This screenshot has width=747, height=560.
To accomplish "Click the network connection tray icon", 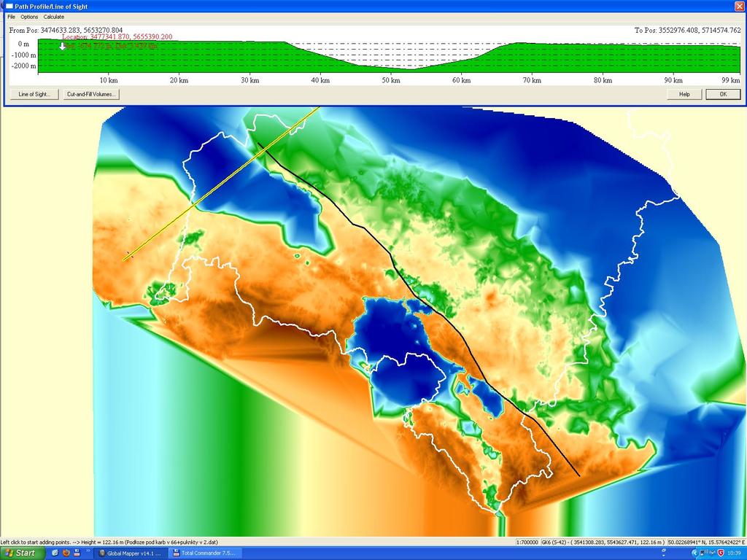I will pyautogui.click(x=704, y=553).
